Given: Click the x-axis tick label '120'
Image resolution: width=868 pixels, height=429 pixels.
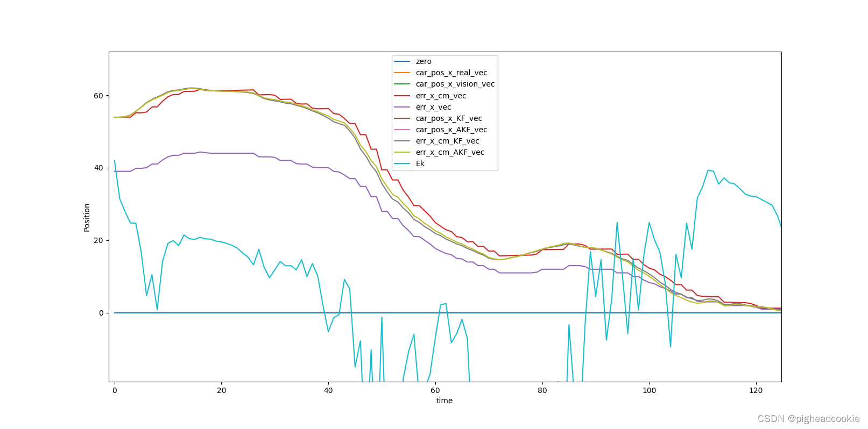Looking at the screenshot, I should [756, 390].
